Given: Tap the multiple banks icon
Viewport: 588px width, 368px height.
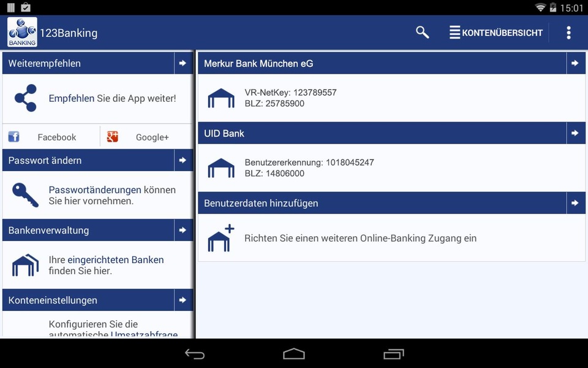Looking at the screenshot, I should tap(25, 265).
